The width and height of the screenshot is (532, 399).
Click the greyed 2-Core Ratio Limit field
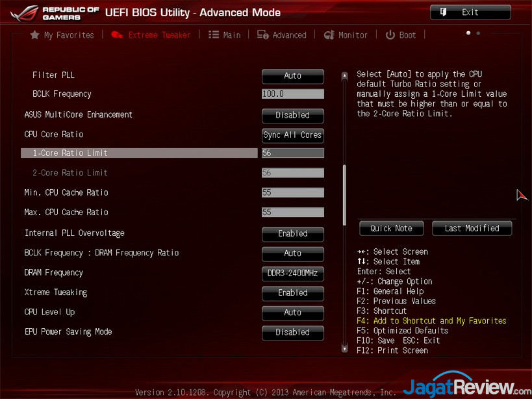293,173
